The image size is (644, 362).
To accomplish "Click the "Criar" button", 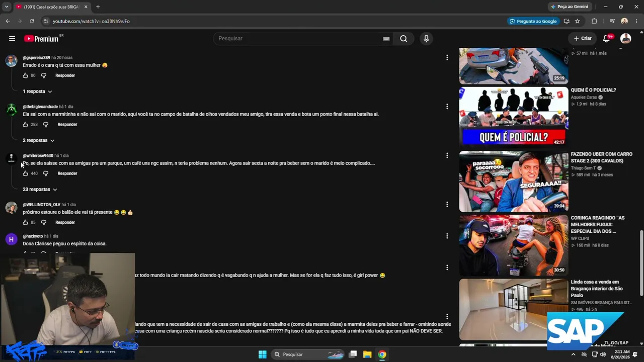I will tap(583, 39).
